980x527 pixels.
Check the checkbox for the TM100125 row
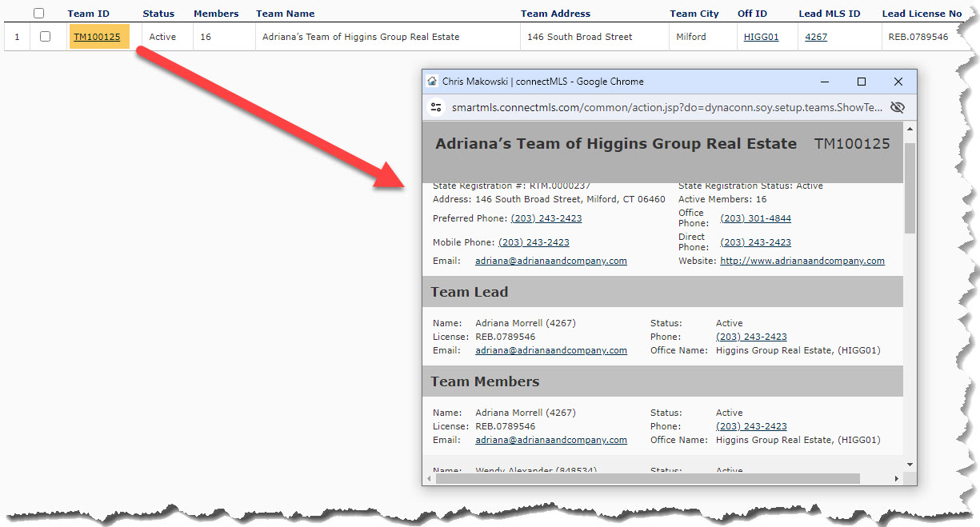45,37
